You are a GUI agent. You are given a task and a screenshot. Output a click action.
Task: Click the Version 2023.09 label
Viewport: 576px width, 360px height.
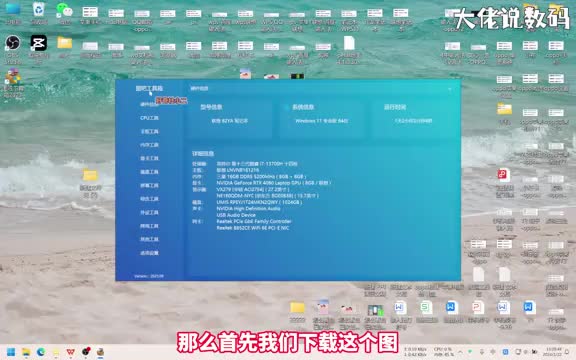point(149,276)
